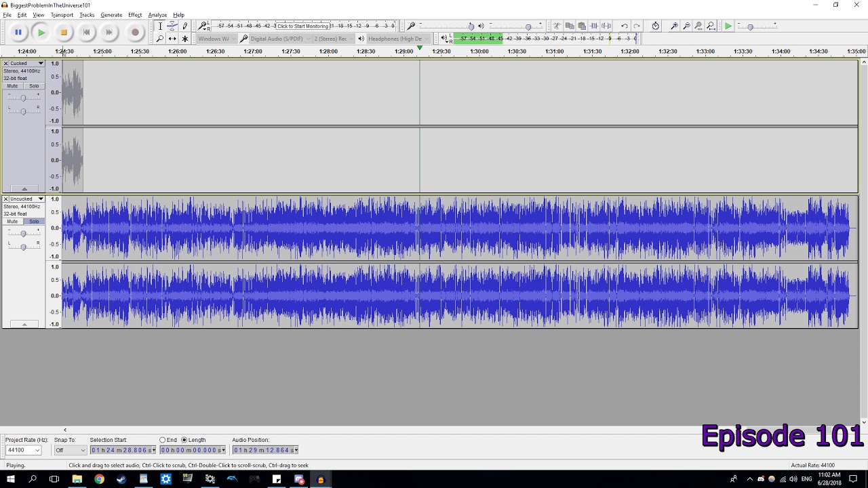The height and width of the screenshot is (488, 868).
Task: Click the Fit Selection zoom icon
Action: pos(698,26)
